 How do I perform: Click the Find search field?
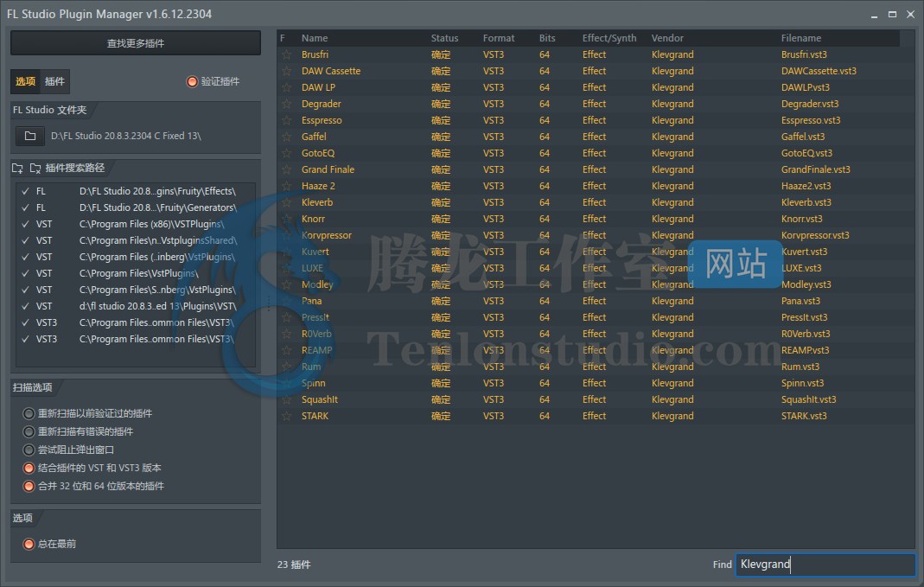[x=825, y=565]
